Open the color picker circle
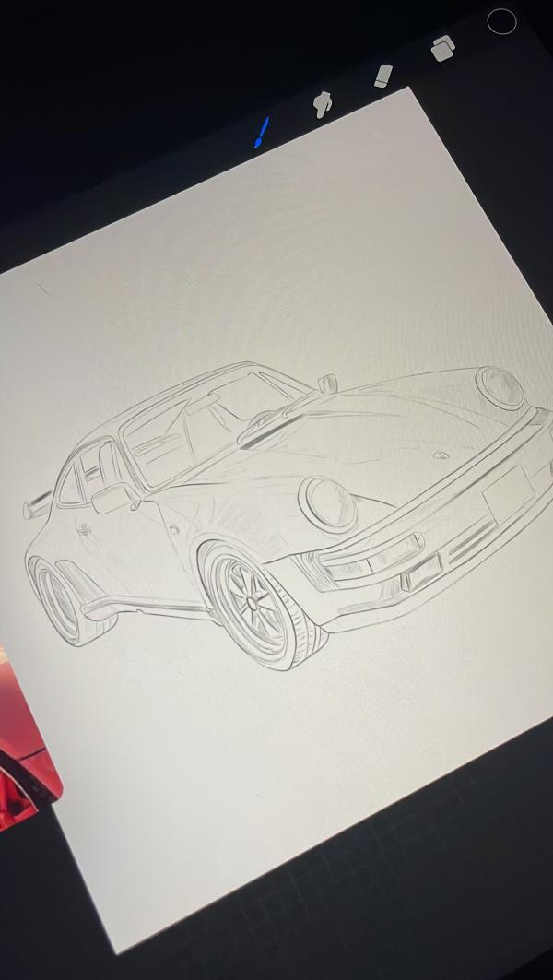 501,21
